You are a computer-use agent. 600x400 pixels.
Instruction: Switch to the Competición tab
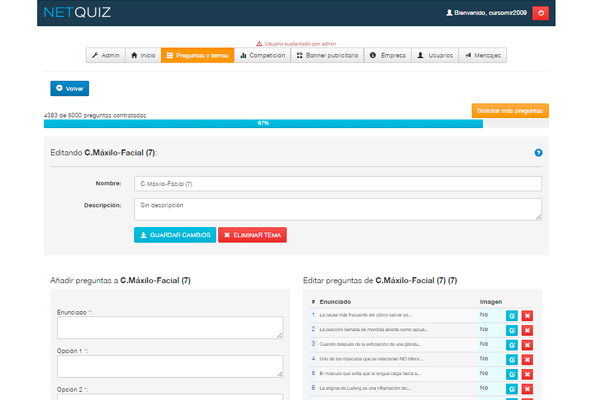pyautogui.click(x=262, y=56)
